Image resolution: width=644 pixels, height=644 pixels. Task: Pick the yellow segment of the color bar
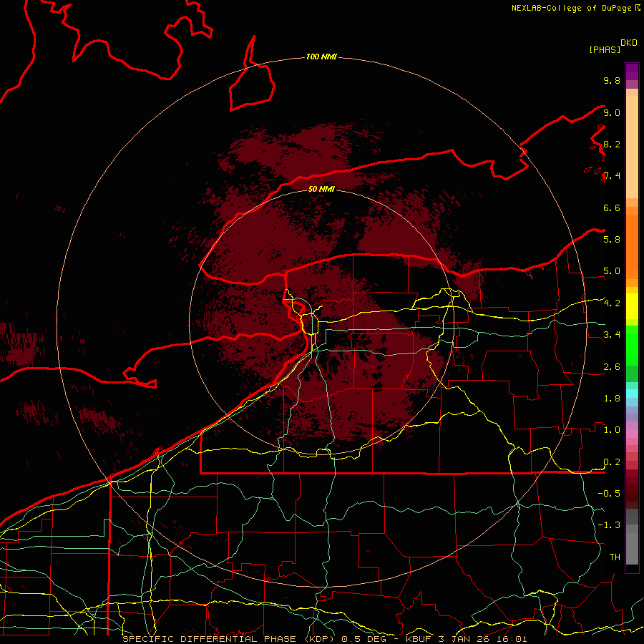tap(632, 306)
